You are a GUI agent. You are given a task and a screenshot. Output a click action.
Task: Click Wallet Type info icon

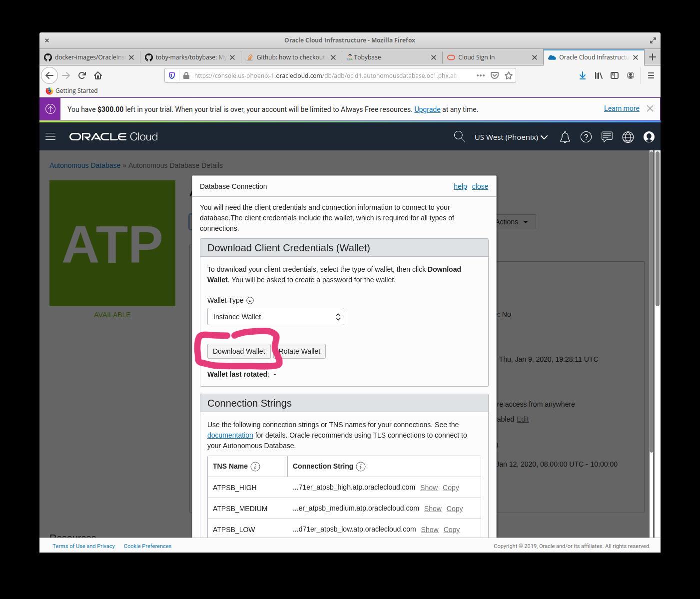coord(250,300)
